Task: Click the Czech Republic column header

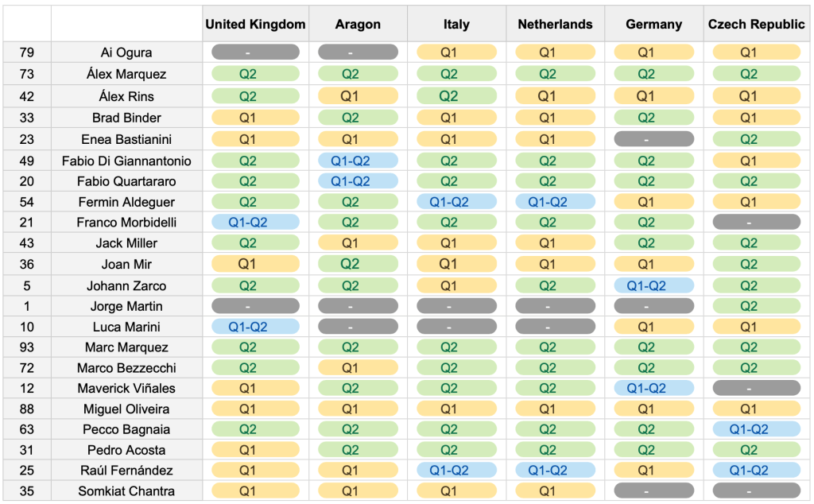Action: click(x=756, y=24)
